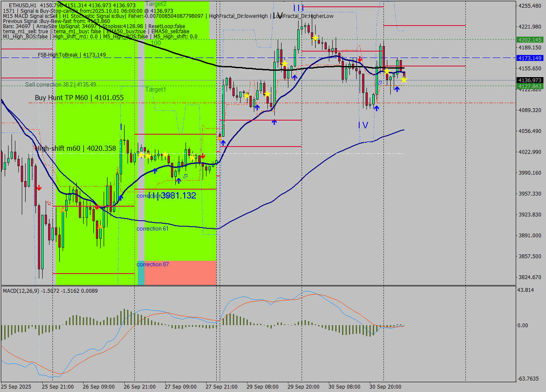Select the green 4202.145 price tag
The width and height of the screenshot is (546, 392).
(529, 40)
